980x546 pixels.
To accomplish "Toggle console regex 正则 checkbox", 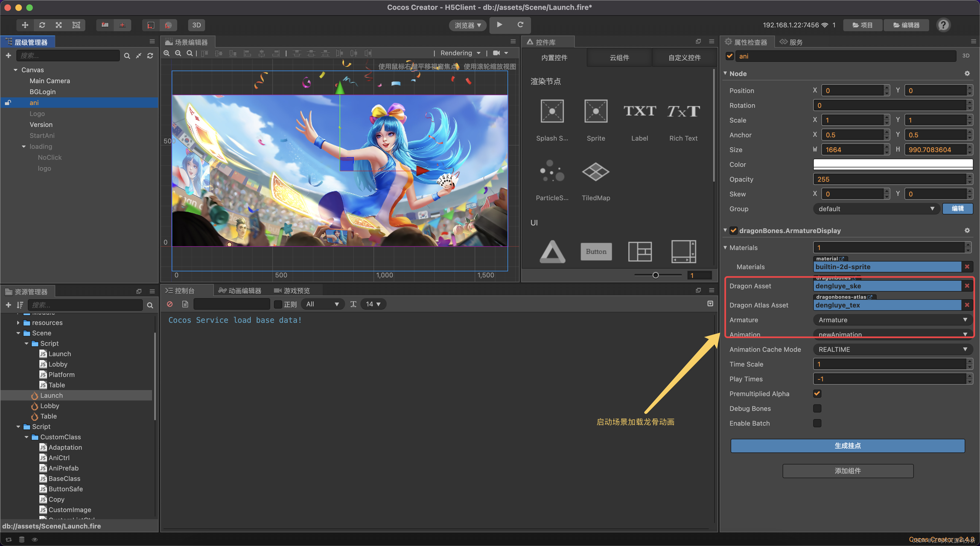I will [x=278, y=304].
